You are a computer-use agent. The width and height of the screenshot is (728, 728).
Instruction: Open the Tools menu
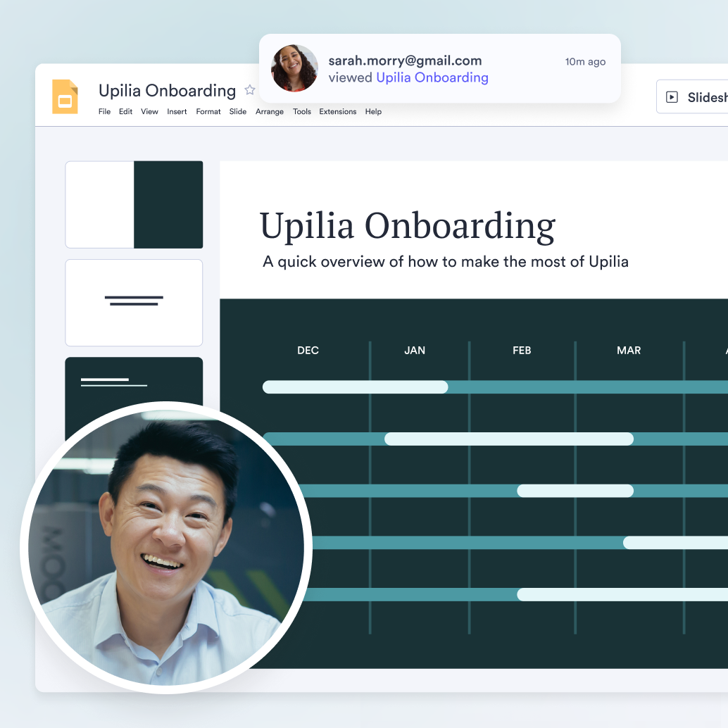302,111
